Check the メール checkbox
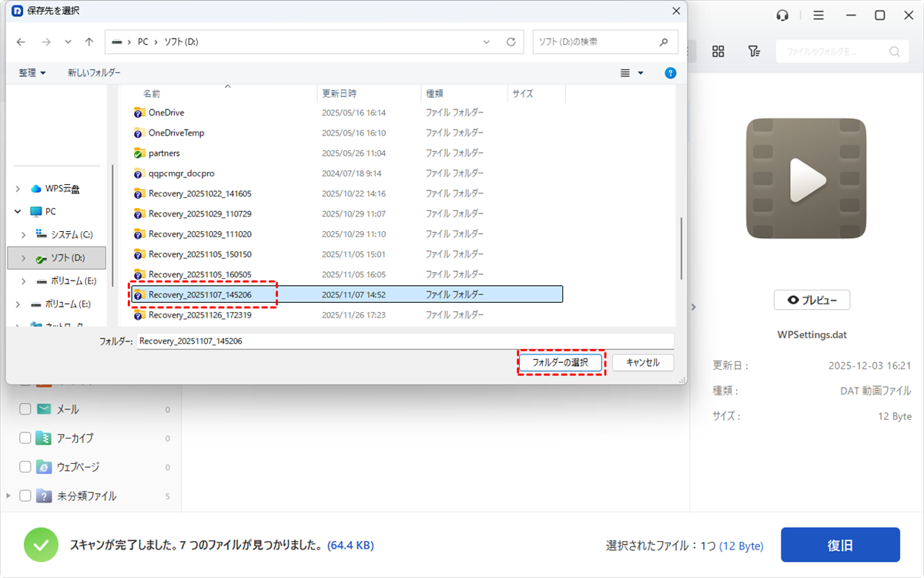Viewport: 924px width, 578px height. tap(25, 409)
